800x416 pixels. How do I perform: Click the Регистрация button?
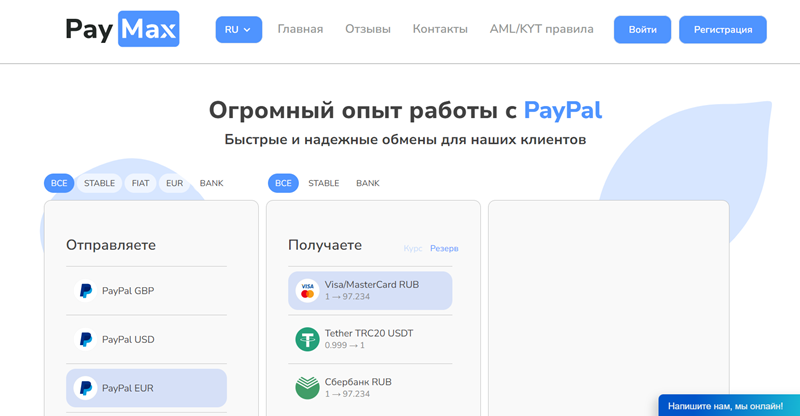722,30
